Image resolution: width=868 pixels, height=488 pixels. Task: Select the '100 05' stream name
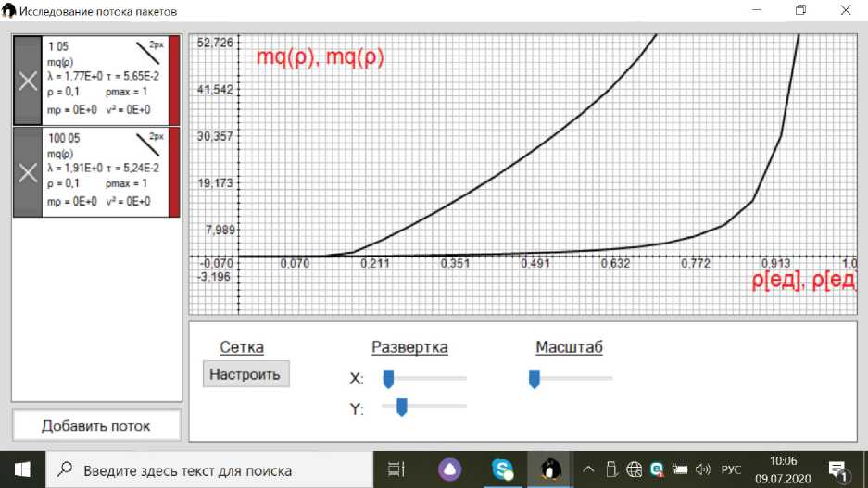64,138
